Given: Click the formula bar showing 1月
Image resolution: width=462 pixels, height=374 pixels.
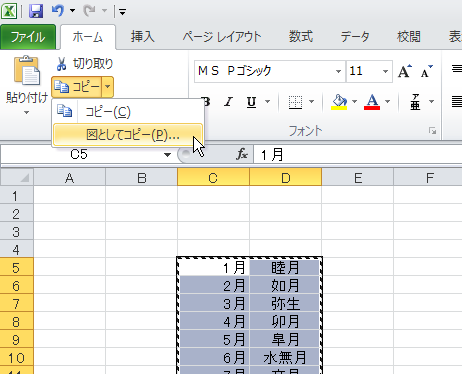Looking at the screenshot, I should [x=358, y=155].
